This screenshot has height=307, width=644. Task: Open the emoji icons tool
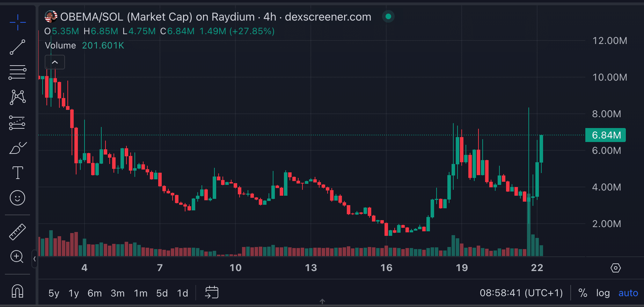coord(17,198)
